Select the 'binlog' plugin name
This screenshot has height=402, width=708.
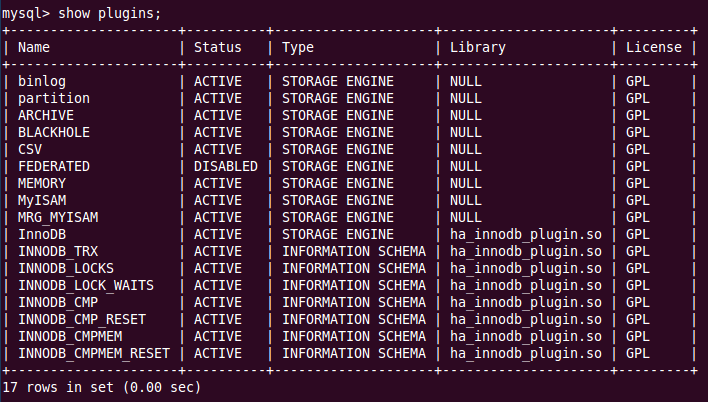tap(42, 82)
